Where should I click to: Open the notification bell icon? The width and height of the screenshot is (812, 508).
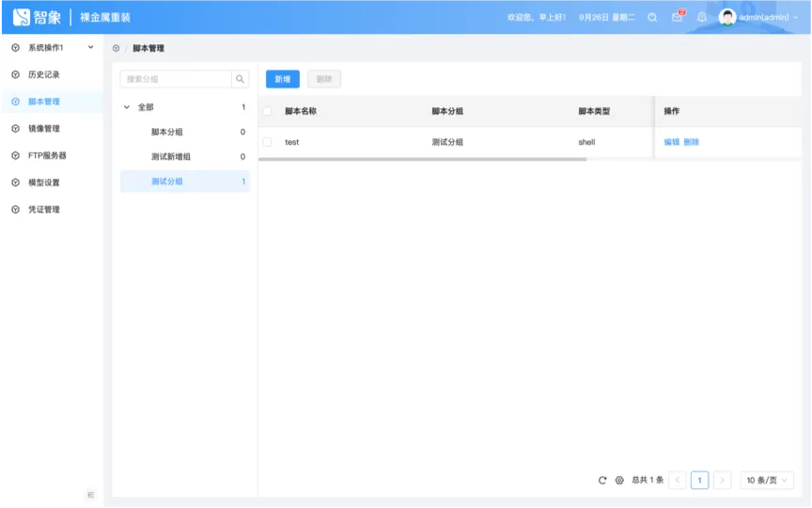pos(701,17)
